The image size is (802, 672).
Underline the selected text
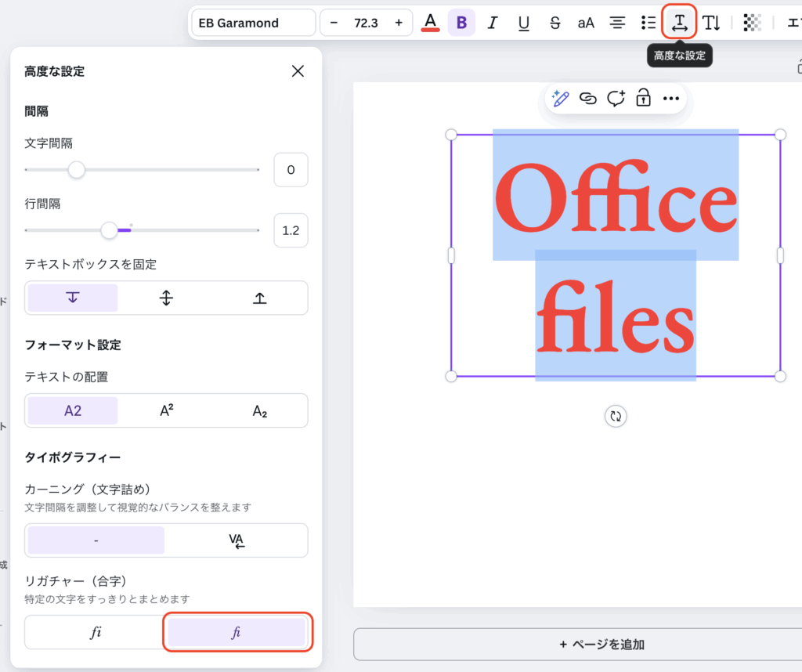coord(524,23)
